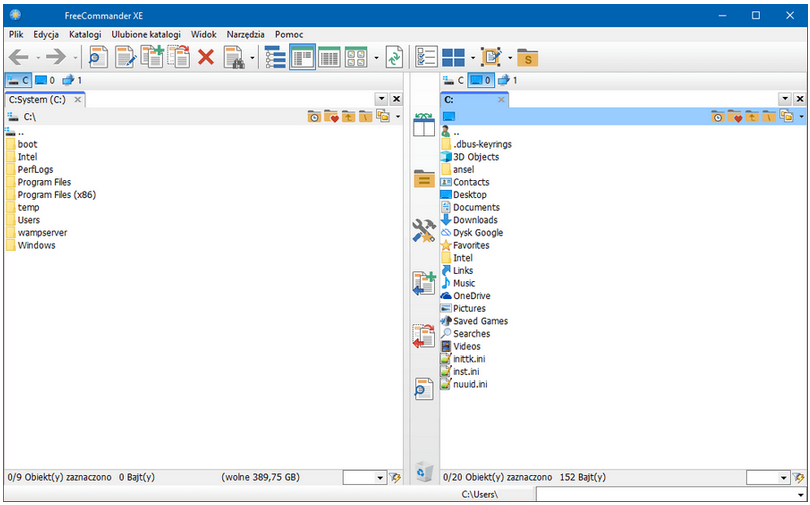Click the copy files toolbar icon

click(152, 57)
